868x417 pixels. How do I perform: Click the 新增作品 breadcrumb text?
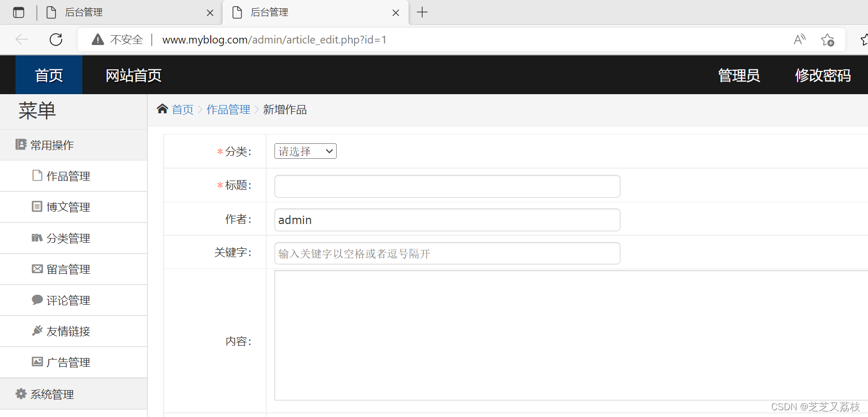(x=285, y=109)
